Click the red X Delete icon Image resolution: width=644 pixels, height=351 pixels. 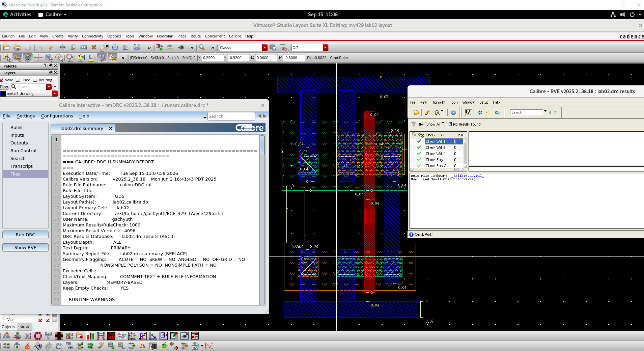click(x=94, y=48)
